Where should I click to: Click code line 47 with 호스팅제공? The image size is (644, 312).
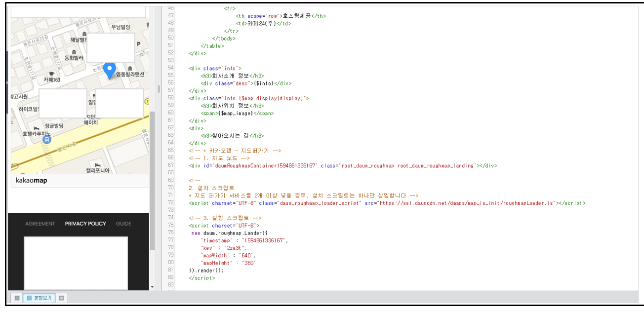point(281,16)
